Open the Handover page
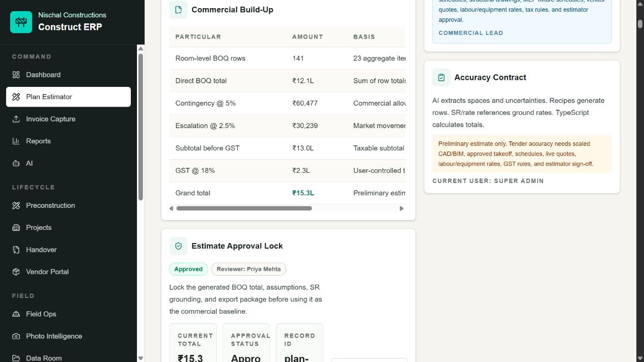Screen dimensions: 644x362 pyautogui.click(x=68, y=250)
